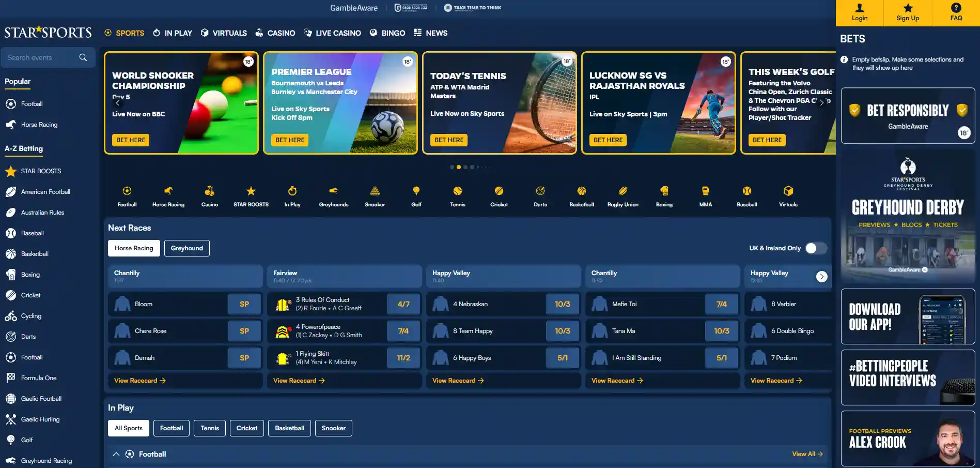The width and height of the screenshot is (980, 468).
Task: Click the Star Sports logo
Action: click(x=48, y=33)
